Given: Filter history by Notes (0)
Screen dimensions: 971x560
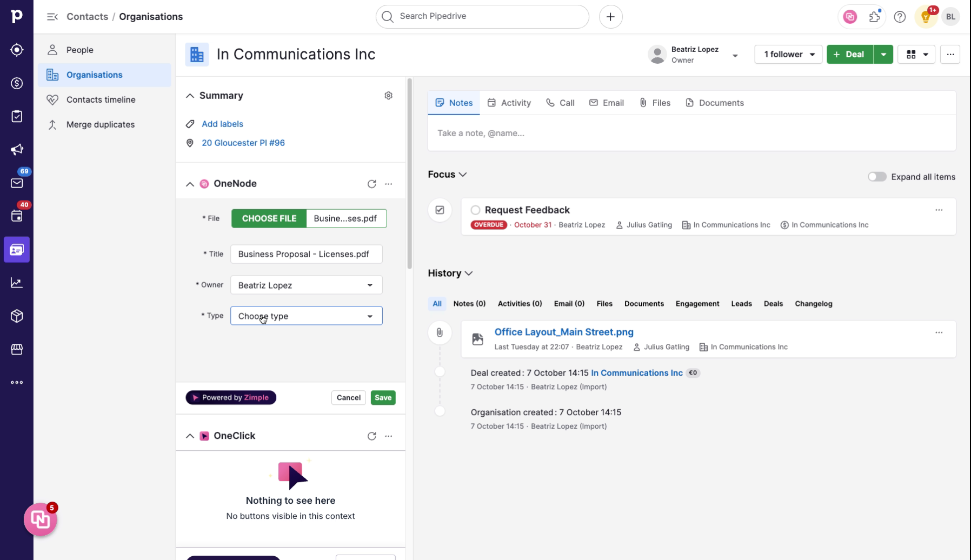Looking at the screenshot, I should (469, 304).
